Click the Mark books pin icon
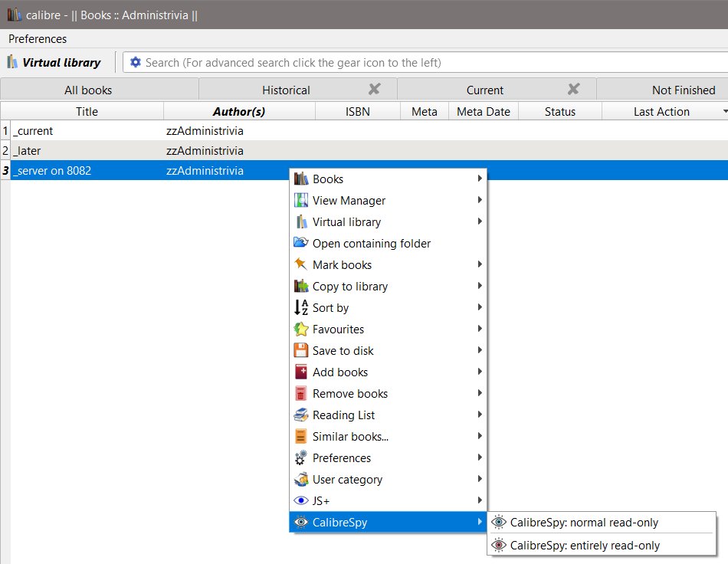The image size is (728, 564). [x=301, y=264]
